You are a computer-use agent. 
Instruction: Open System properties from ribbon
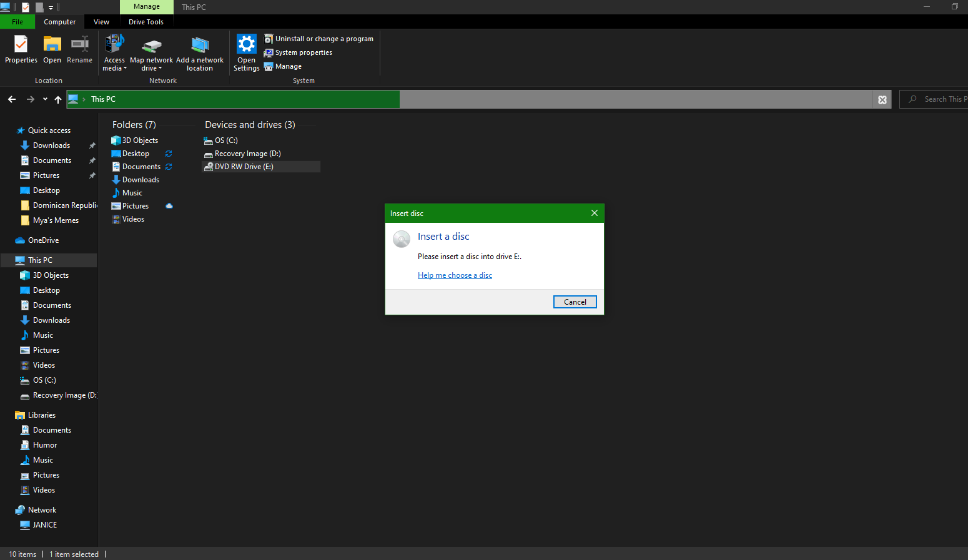pyautogui.click(x=298, y=52)
